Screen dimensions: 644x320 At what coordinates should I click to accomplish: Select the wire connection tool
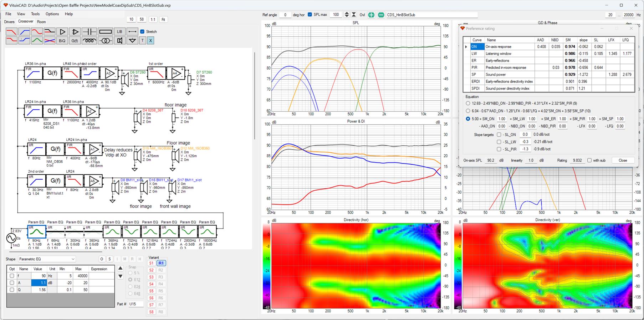tap(132, 32)
